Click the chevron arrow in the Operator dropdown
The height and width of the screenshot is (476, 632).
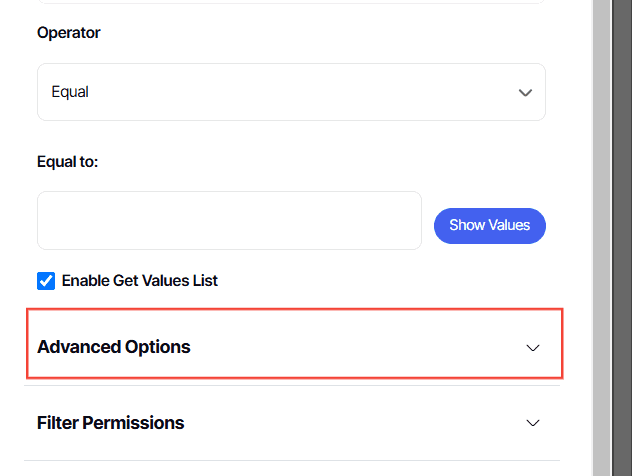pos(525,93)
